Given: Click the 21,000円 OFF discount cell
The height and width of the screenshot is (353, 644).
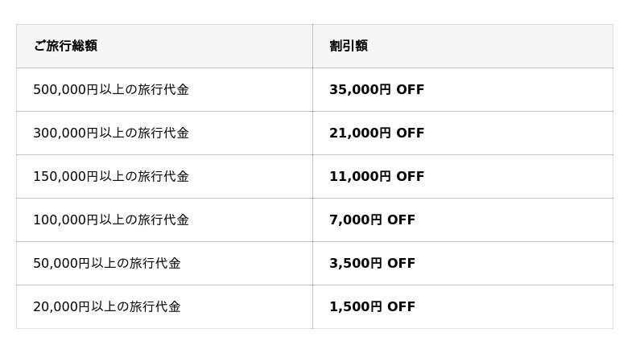Looking at the screenshot, I should (376, 133).
